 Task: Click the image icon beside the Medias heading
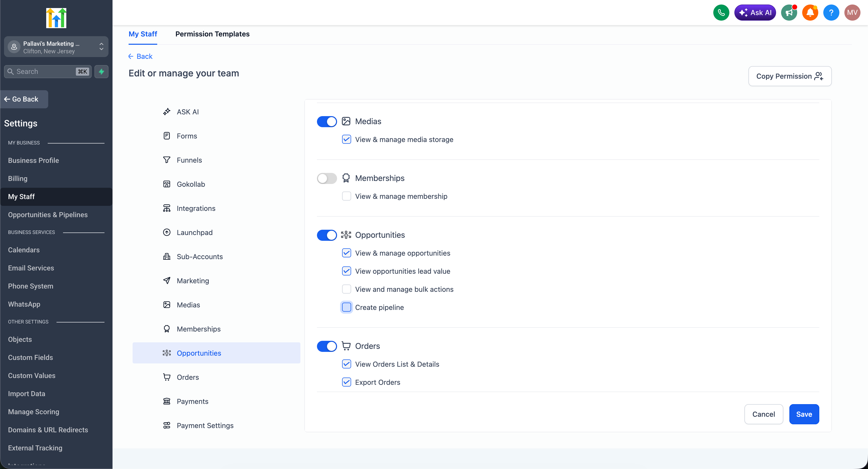coord(346,121)
